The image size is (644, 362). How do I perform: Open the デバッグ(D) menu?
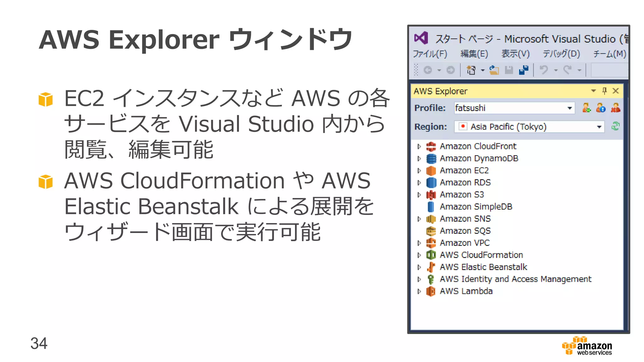pyautogui.click(x=561, y=54)
